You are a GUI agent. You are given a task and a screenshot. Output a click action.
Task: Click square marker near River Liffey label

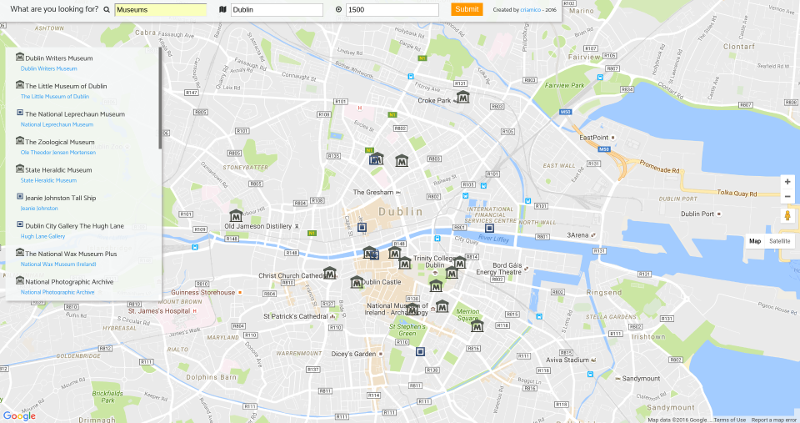pos(489,228)
